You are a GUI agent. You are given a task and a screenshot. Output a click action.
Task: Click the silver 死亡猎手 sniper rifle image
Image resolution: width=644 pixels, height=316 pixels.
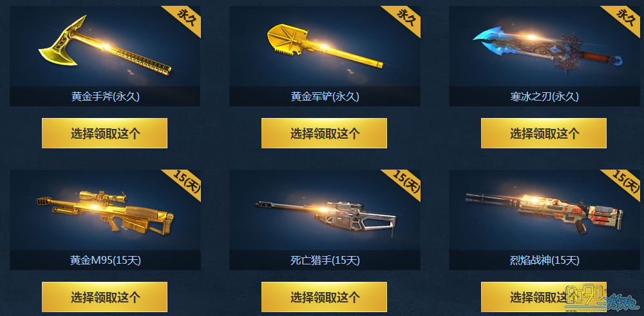(x=325, y=217)
